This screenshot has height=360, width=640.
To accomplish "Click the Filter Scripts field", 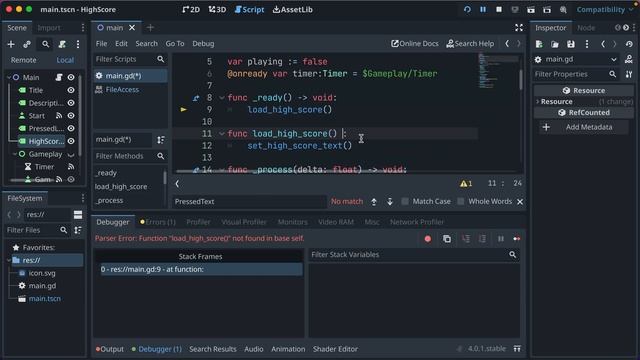I will pyautogui.click(x=130, y=59).
